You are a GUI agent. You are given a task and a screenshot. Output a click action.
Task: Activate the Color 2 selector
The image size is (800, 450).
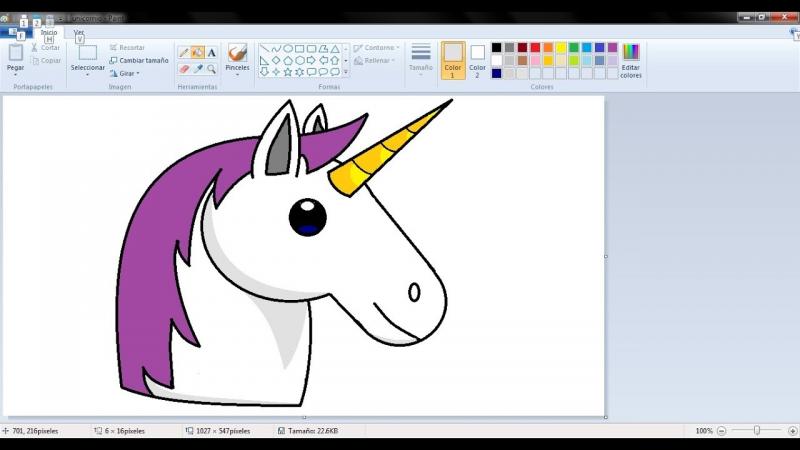pyautogui.click(x=478, y=59)
